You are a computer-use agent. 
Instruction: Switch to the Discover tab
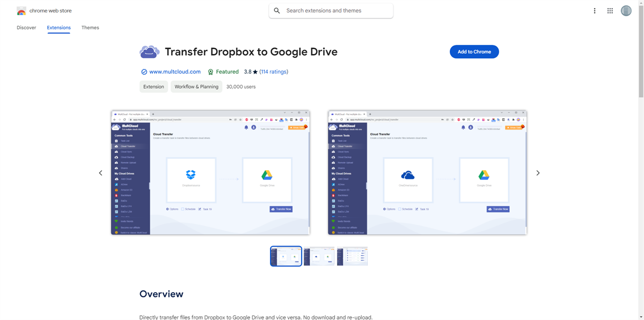coord(26,27)
